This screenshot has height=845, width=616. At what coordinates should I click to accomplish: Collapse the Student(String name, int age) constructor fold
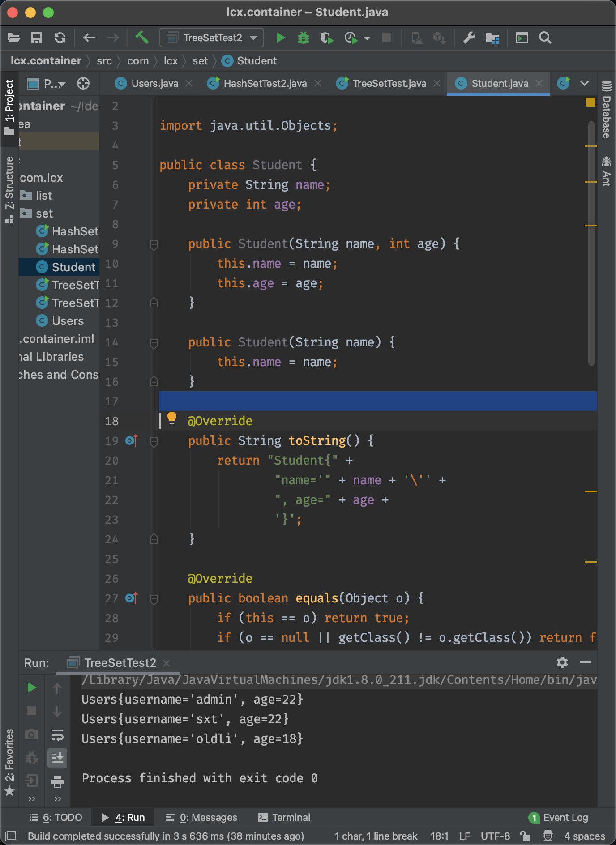(x=154, y=244)
